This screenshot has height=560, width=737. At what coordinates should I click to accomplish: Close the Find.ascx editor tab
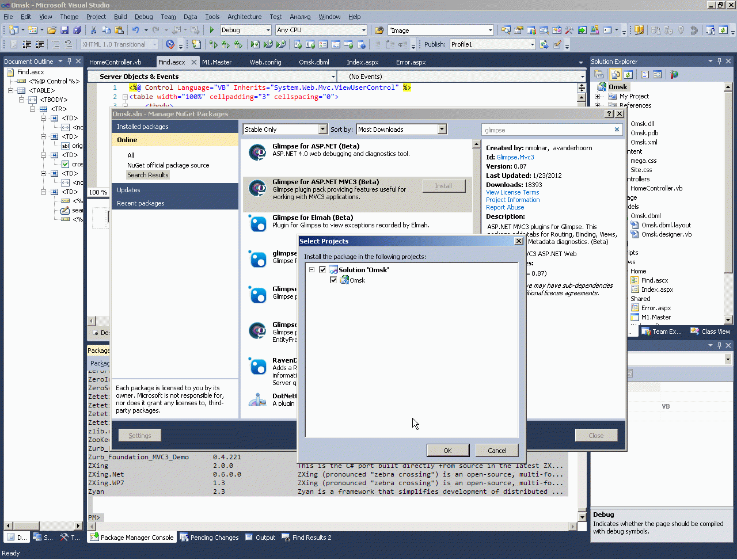pos(194,62)
